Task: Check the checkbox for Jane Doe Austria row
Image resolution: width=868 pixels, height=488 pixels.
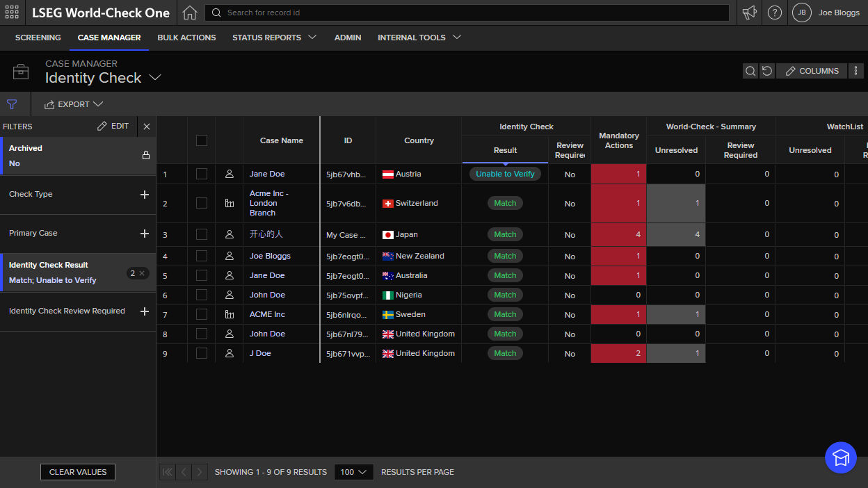Action: point(202,174)
